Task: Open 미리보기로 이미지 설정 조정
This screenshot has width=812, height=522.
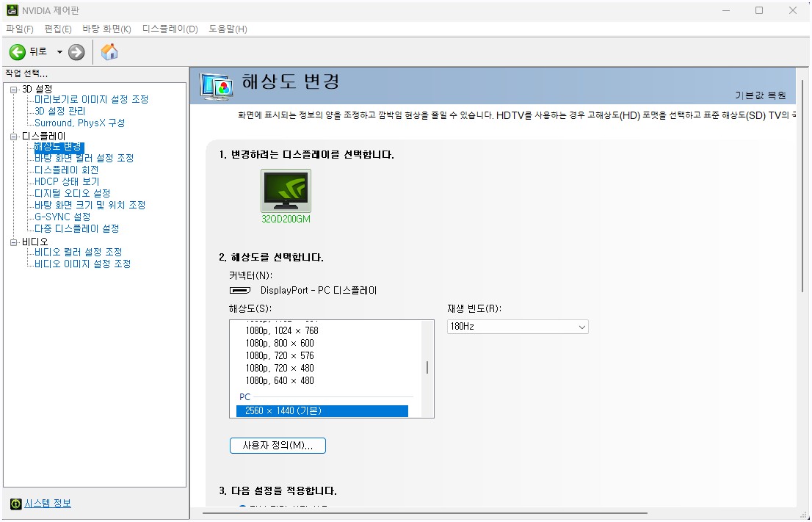Action: (91, 99)
